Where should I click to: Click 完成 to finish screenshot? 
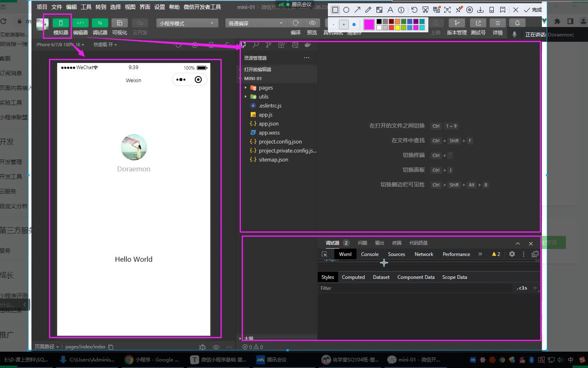pyautogui.click(x=533, y=10)
